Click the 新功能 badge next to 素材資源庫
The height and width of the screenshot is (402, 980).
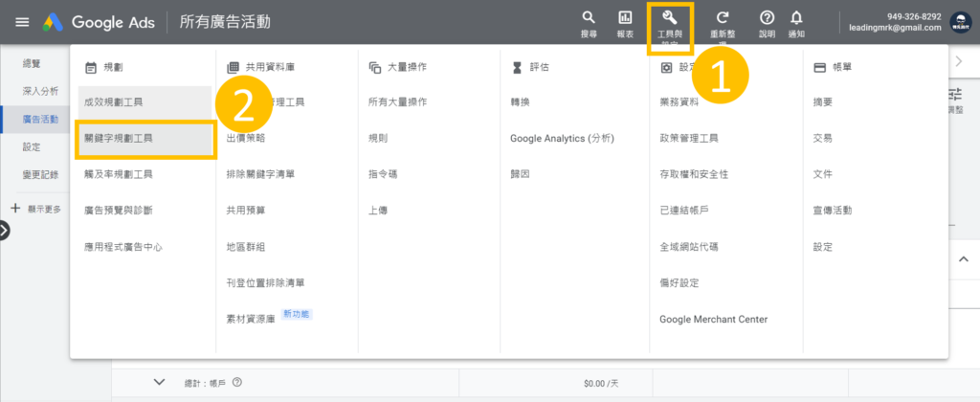point(297,315)
